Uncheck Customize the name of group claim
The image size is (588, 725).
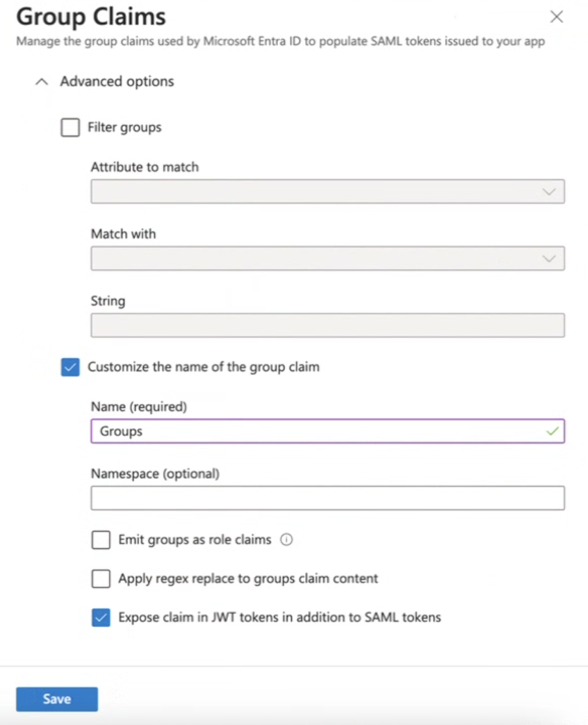tap(70, 367)
